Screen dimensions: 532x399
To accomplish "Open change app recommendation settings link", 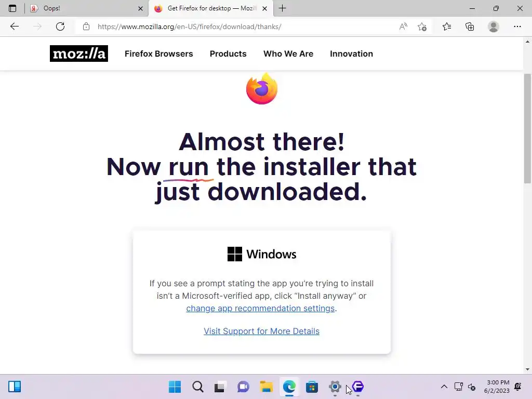I will coord(261,309).
